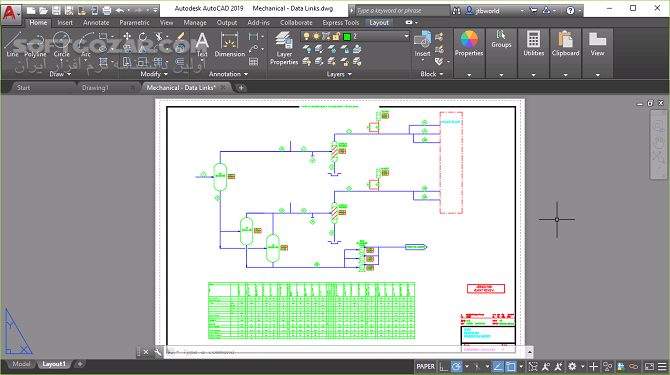This screenshot has height=375, width=670.
Task: Toggle Maximize Viewport icon in status bar
Action: coord(533,366)
